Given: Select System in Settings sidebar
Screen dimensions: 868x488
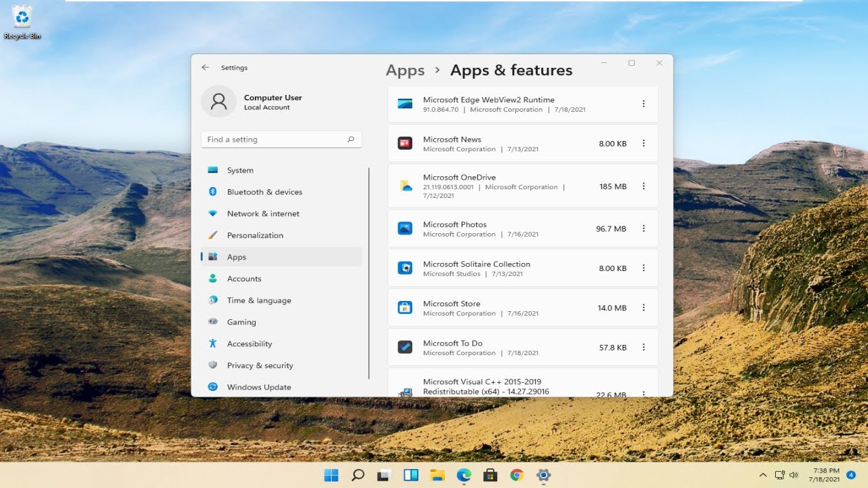Looking at the screenshot, I should point(281,170).
